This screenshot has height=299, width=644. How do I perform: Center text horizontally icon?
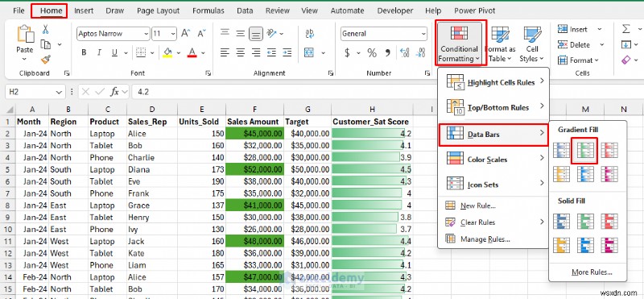241,52
